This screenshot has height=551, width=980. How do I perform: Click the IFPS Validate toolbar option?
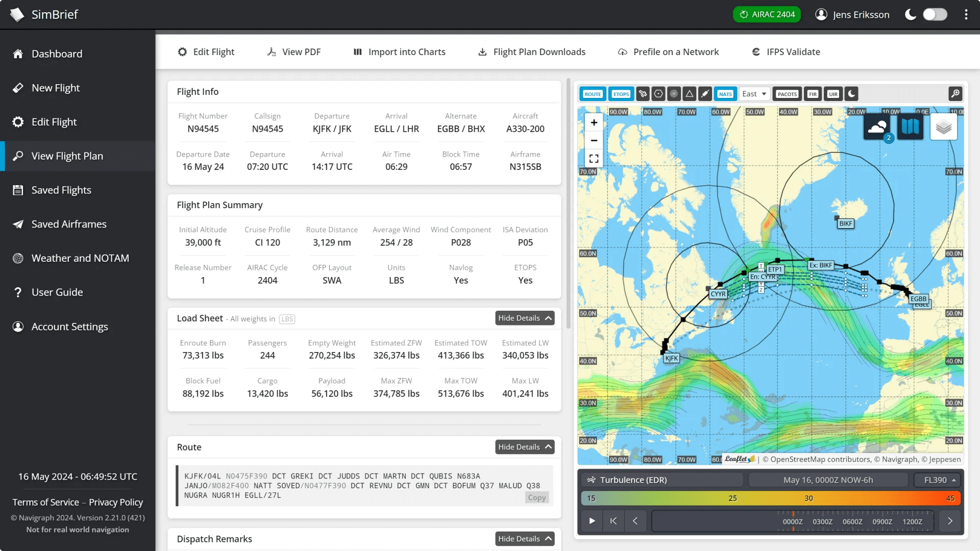[x=786, y=52]
